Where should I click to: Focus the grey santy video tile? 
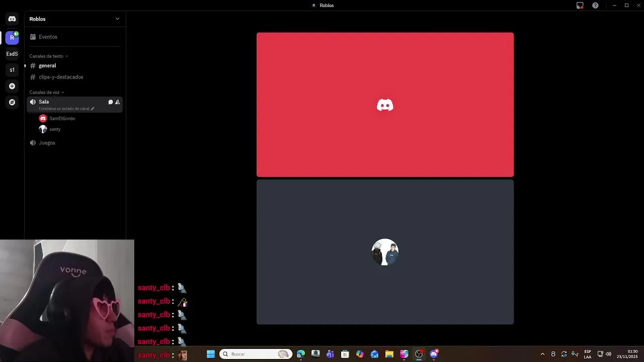tap(385, 252)
